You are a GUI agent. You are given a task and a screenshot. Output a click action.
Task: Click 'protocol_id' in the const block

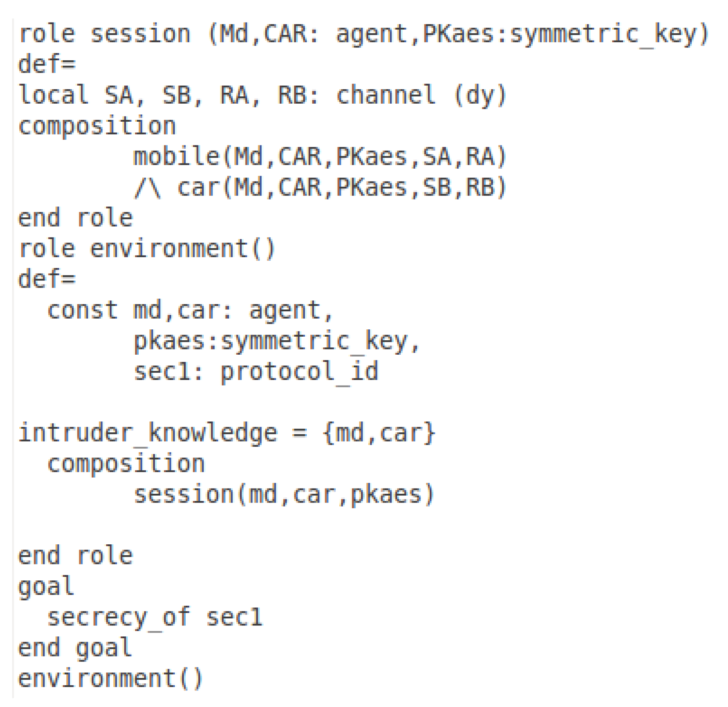pyautogui.click(x=299, y=372)
